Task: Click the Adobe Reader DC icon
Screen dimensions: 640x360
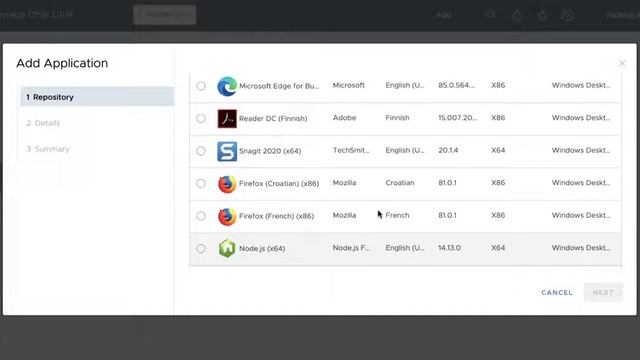Action: 227,118
